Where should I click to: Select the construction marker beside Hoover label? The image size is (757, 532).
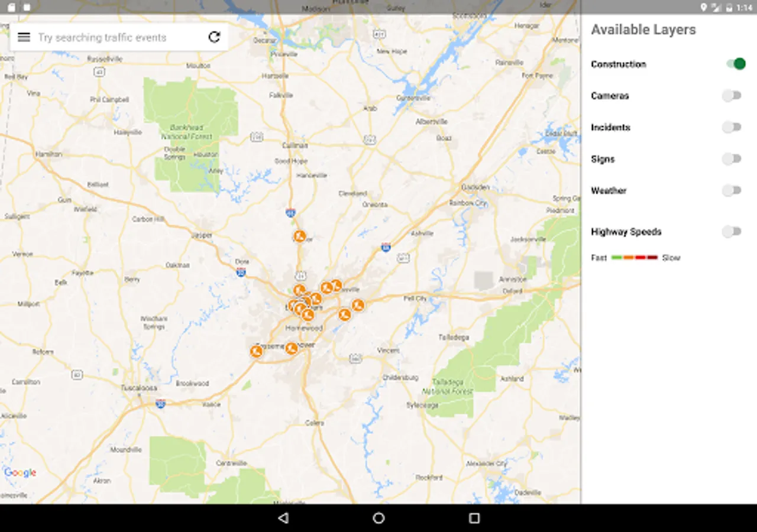(x=291, y=348)
